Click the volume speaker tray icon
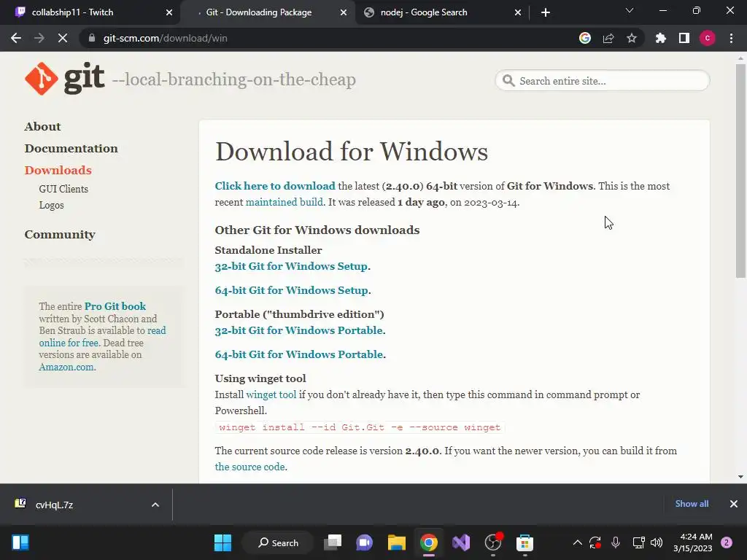Screen dimensions: 747x560 pyautogui.click(x=657, y=542)
